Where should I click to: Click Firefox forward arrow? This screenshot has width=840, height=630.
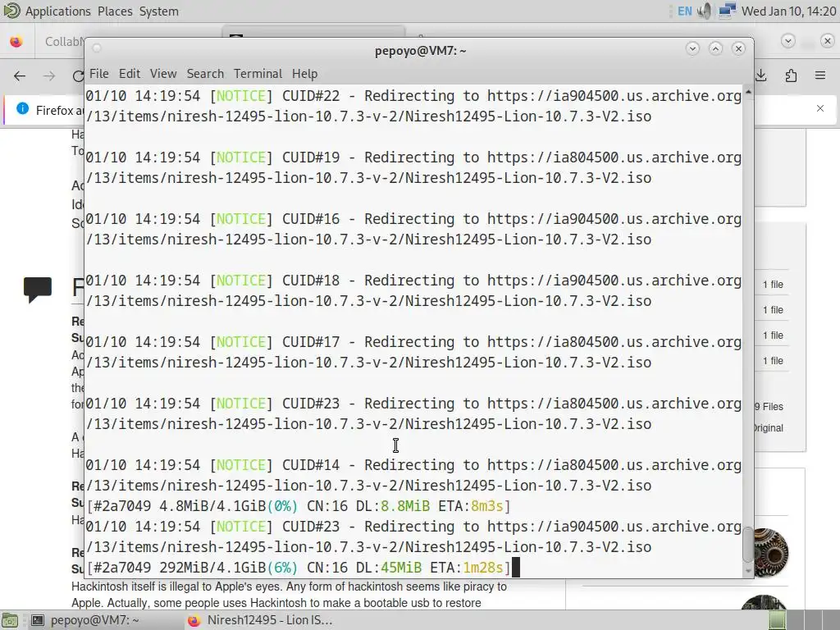[x=49, y=76]
